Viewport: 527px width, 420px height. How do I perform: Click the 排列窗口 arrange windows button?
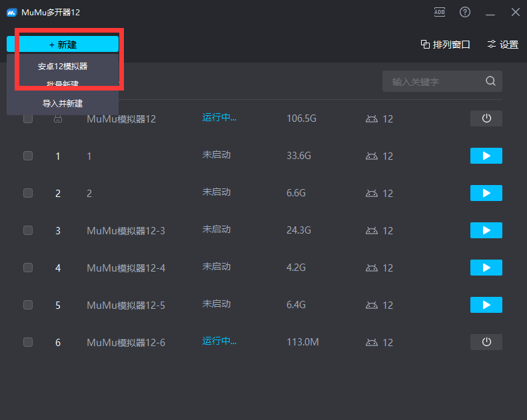pos(445,45)
